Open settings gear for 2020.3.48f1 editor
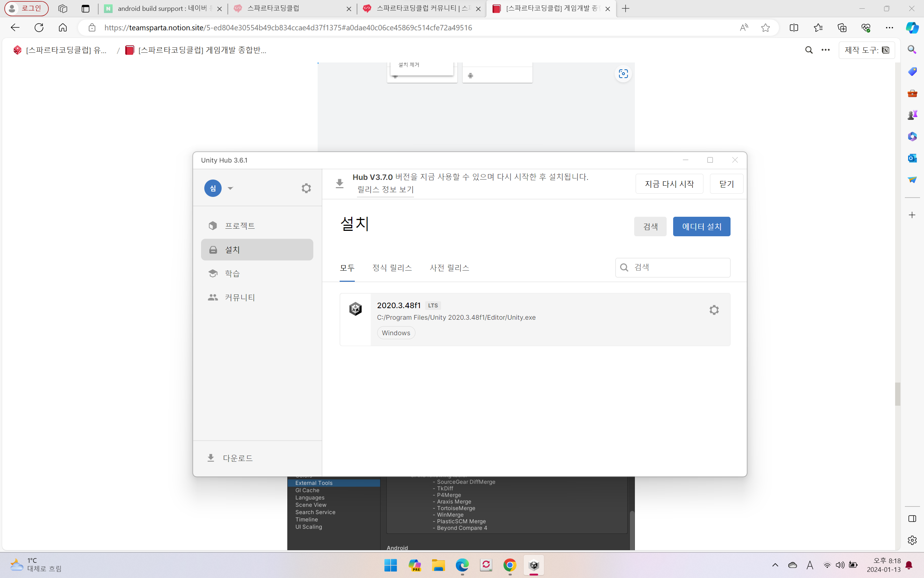 714,310
